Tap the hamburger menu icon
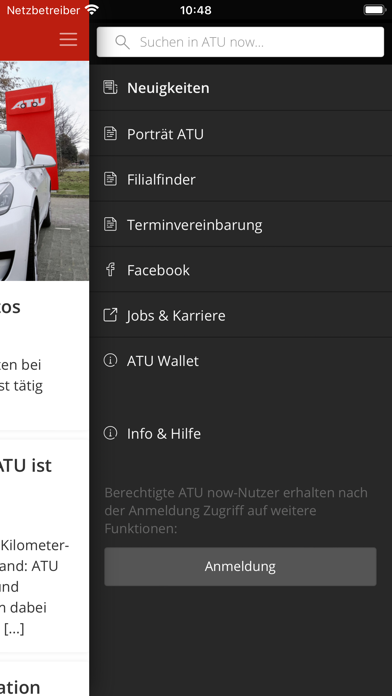This screenshot has height=696, width=392. tap(68, 40)
